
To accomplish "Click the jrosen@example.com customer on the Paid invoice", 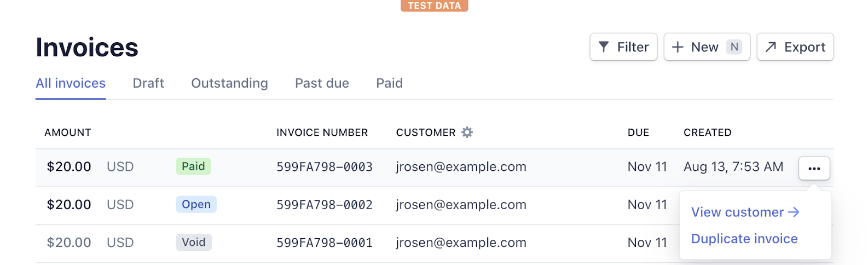I will (x=461, y=167).
